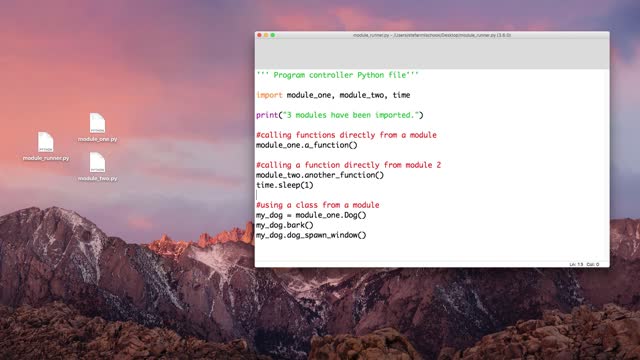Click the 'Ln: 13' status bar indicator

point(576,264)
